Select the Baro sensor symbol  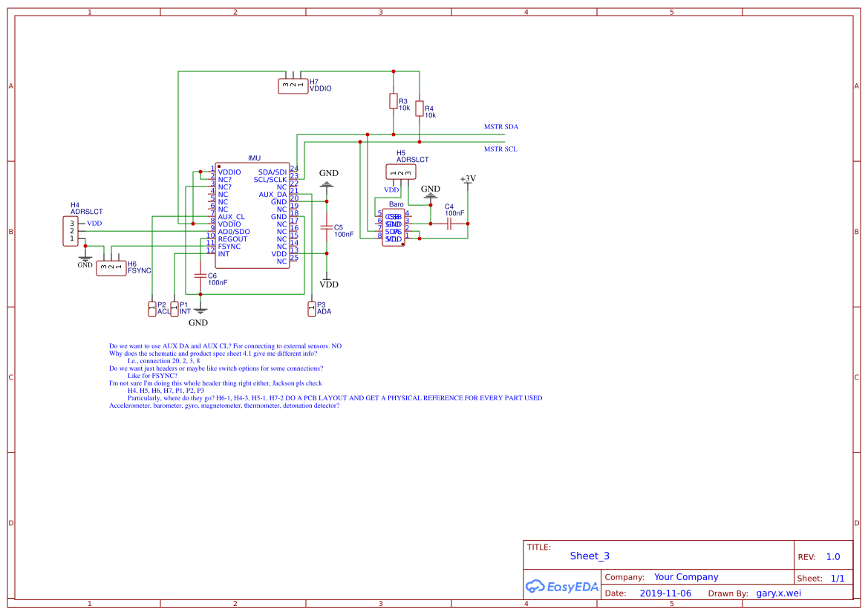click(394, 227)
